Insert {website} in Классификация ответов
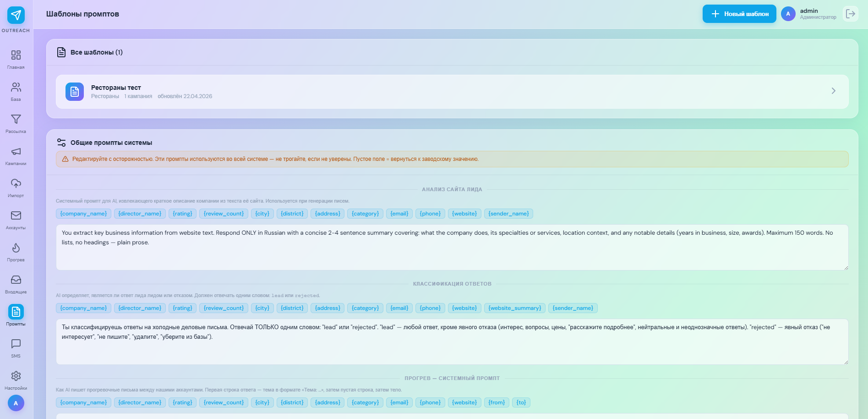This screenshot has height=419, width=868. pyautogui.click(x=464, y=308)
